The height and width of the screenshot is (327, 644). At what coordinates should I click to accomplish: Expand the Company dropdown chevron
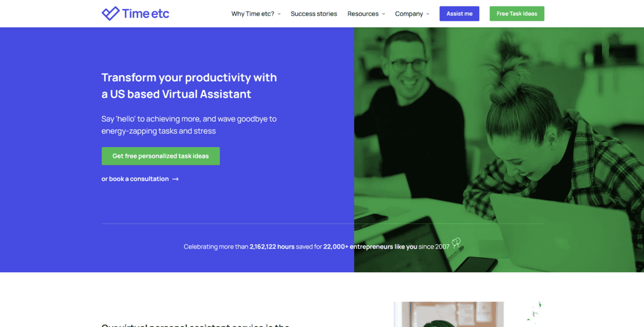(428, 14)
